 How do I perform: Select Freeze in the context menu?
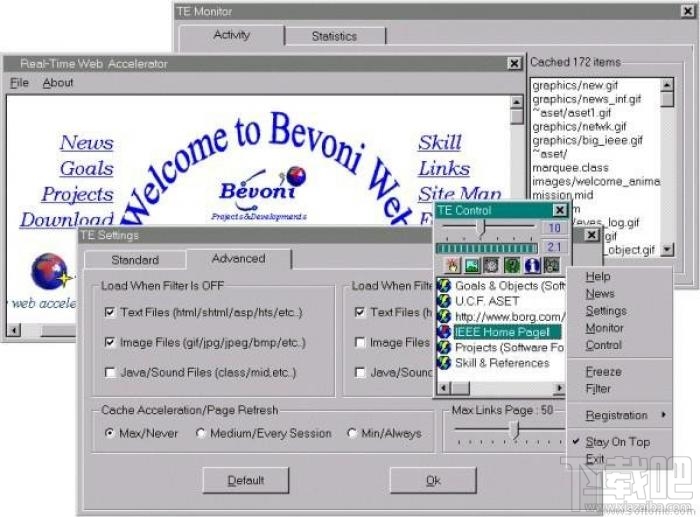pyautogui.click(x=604, y=371)
